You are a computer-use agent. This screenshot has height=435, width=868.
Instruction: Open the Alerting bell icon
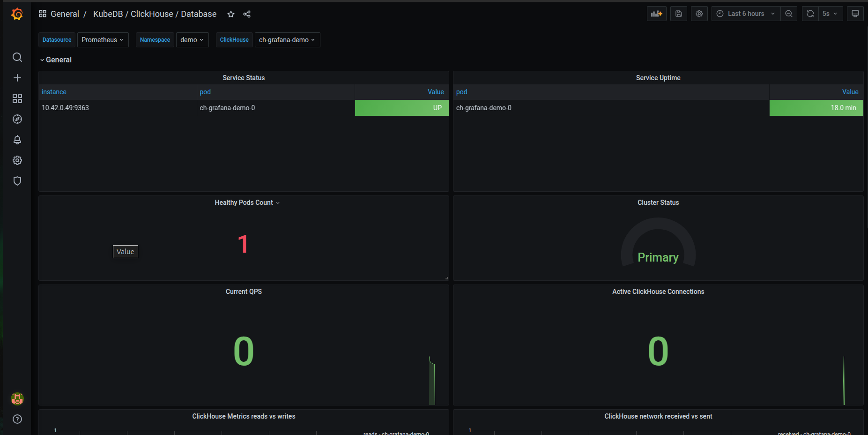tap(17, 140)
